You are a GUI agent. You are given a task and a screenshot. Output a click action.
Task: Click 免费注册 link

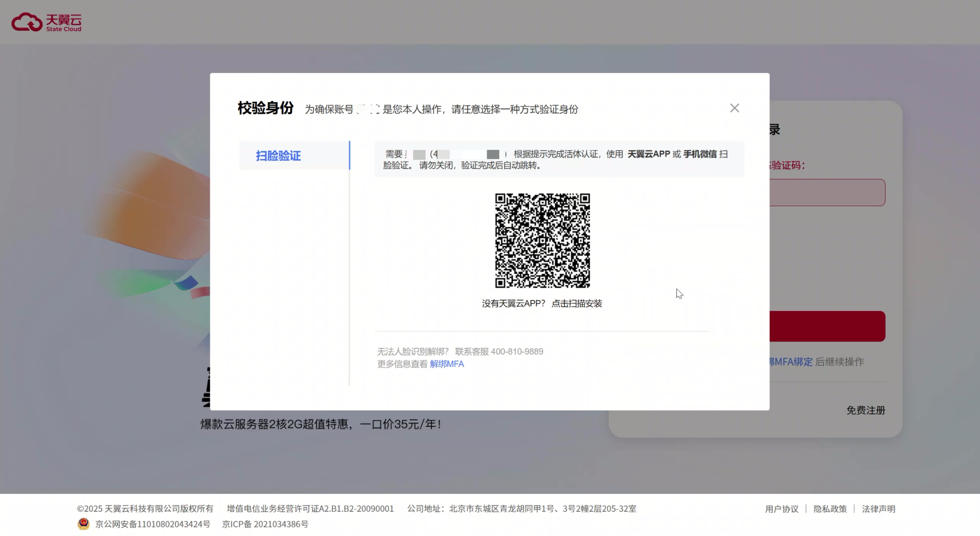(866, 410)
